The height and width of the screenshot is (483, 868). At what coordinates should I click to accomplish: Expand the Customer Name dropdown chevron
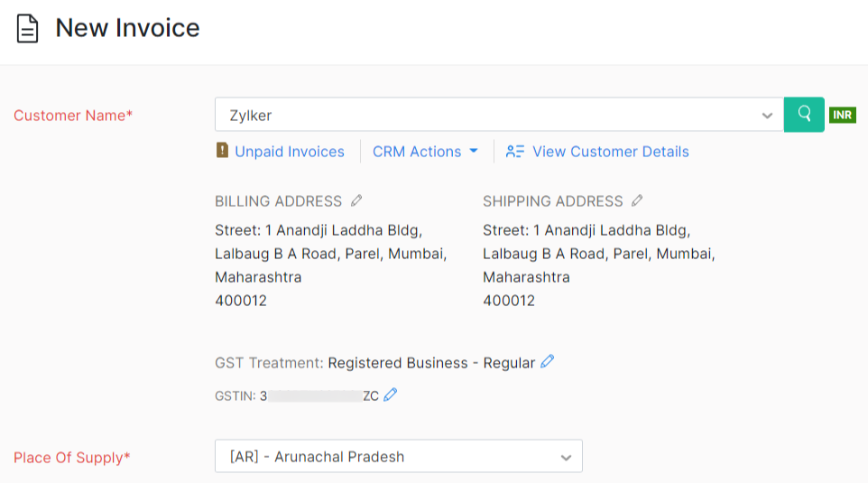pyautogui.click(x=767, y=116)
